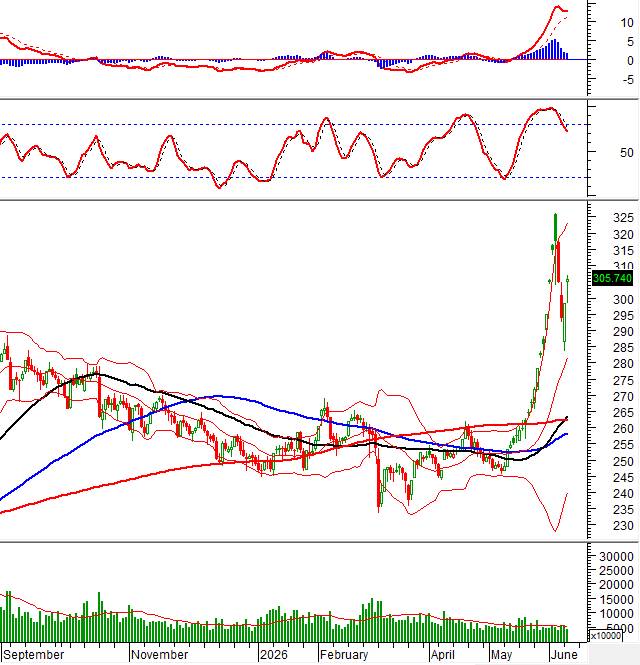
Task: Click the x10000 volume multiplier box
Action: pos(605,635)
